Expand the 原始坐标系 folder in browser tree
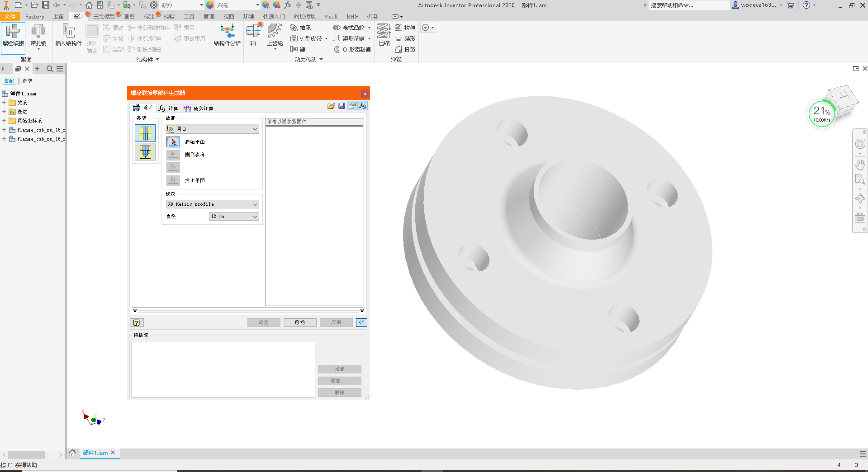Viewport: 868px width, 472px height. tap(4, 121)
